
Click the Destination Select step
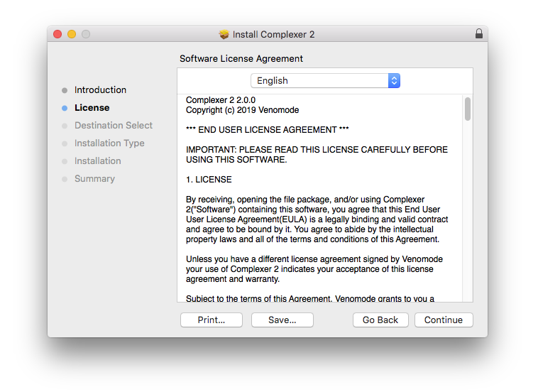(x=113, y=126)
